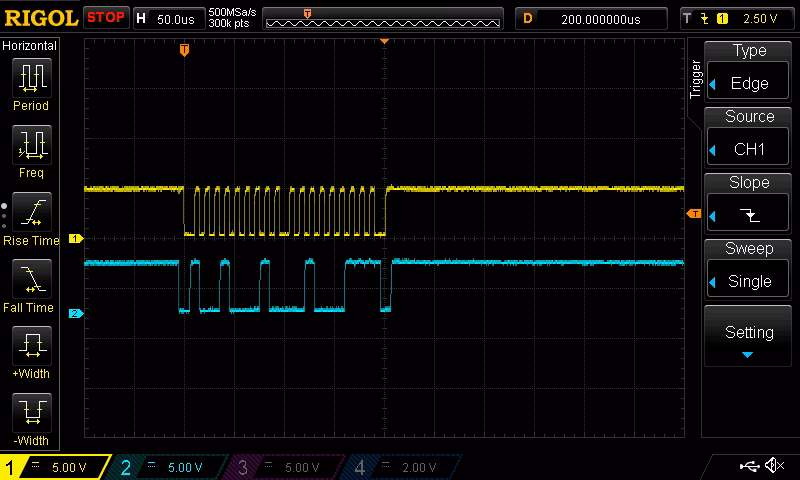This screenshot has height=480, width=800.
Task: Toggle channel 1 at 5.00 V
Action: coord(55,467)
